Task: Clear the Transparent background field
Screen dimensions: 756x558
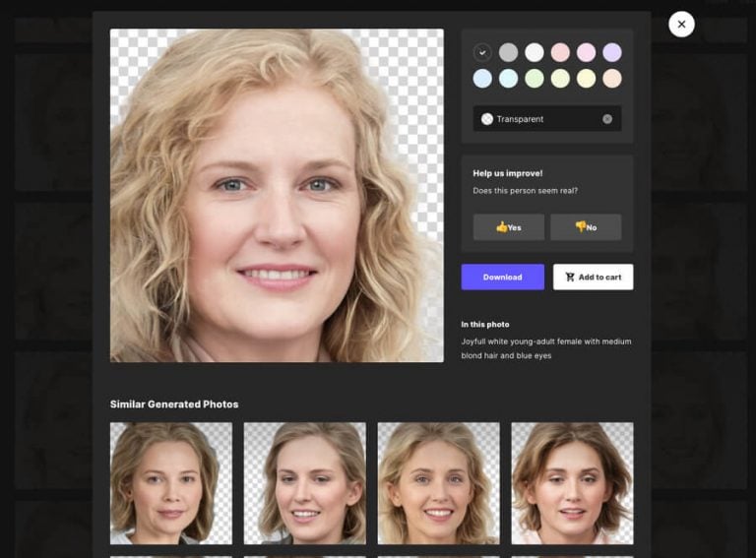Action: (607, 119)
